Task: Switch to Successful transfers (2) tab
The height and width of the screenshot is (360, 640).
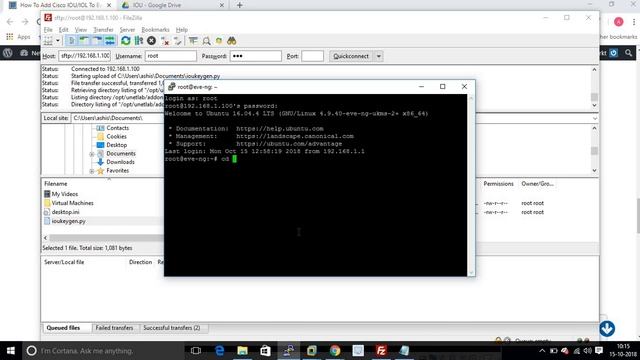Action: coord(172,328)
